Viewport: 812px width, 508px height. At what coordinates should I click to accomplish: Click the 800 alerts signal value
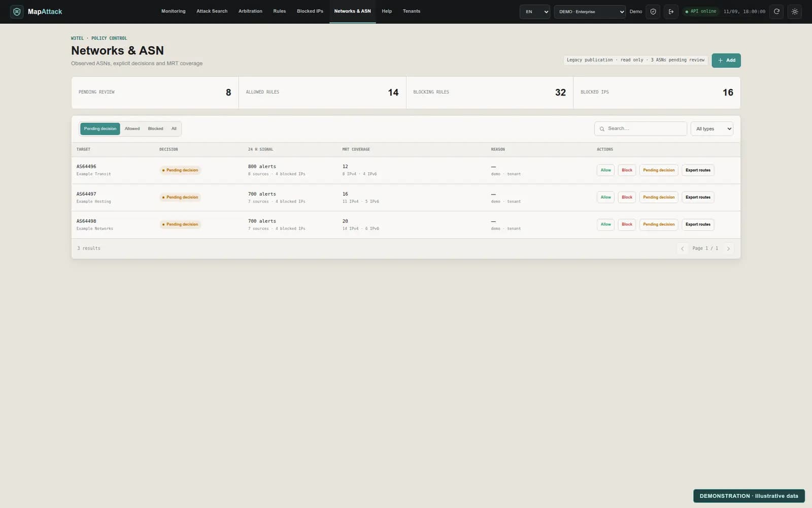(262, 167)
